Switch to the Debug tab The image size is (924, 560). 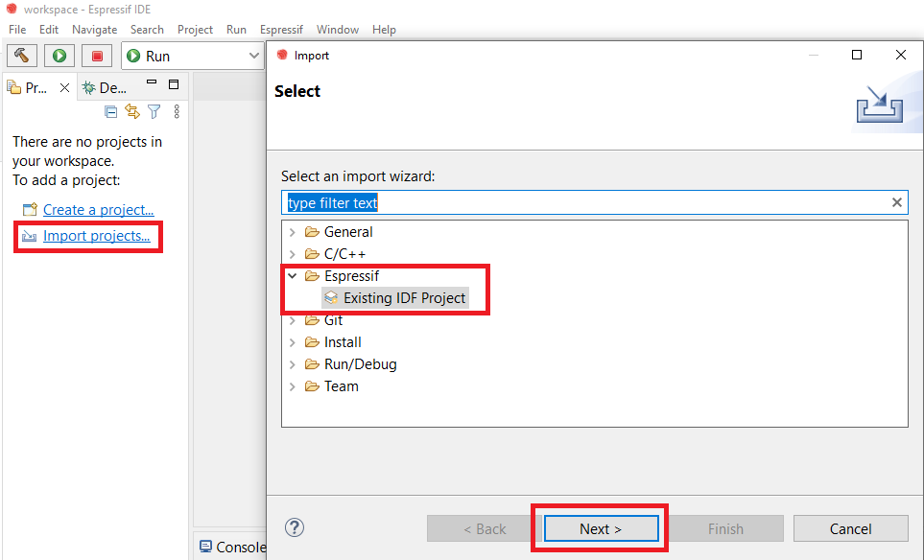click(104, 87)
